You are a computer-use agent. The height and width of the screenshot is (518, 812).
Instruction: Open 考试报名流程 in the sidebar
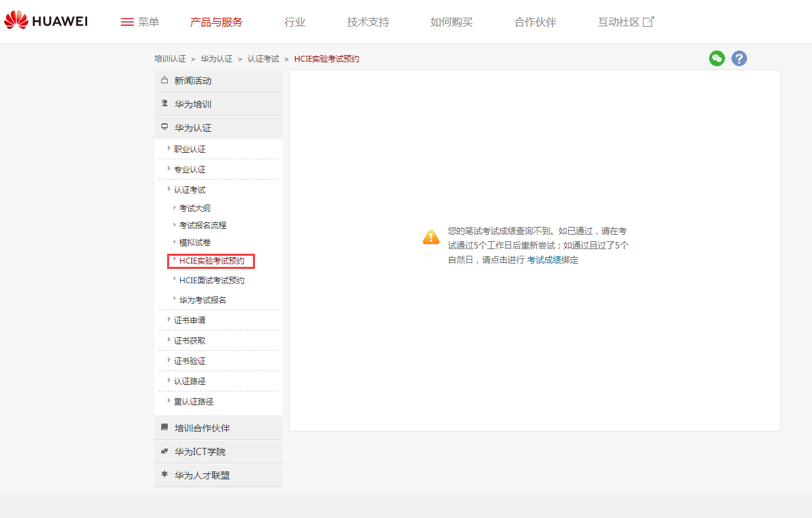pyautogui.click(x=203, y=226)
